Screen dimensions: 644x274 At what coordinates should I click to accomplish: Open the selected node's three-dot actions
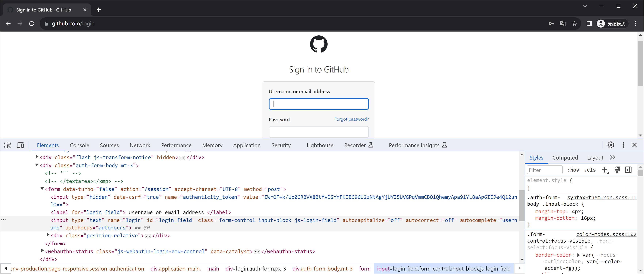3,220
